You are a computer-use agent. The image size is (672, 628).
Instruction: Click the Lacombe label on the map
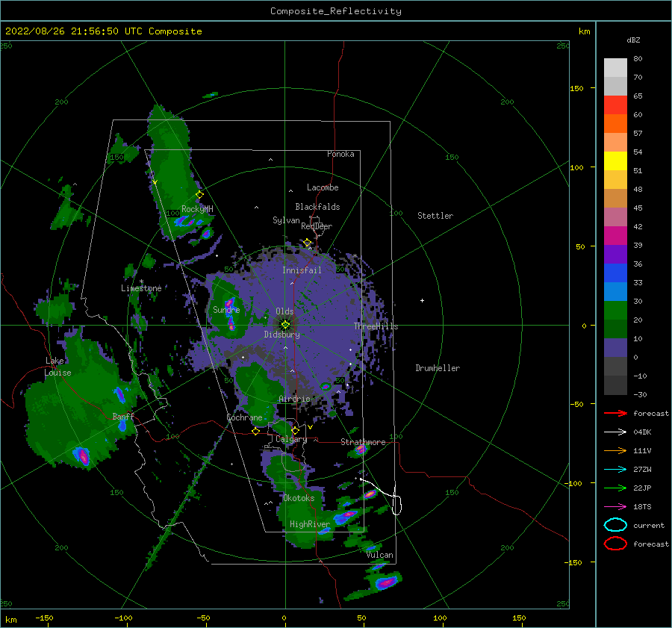(x=323, y=187)
